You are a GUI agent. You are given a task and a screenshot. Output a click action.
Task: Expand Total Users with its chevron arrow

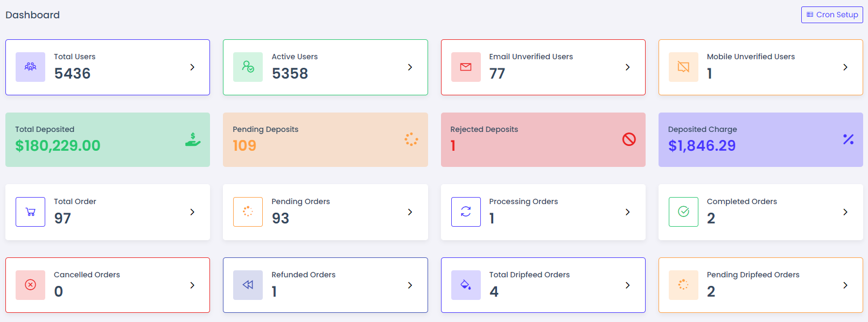192,67
